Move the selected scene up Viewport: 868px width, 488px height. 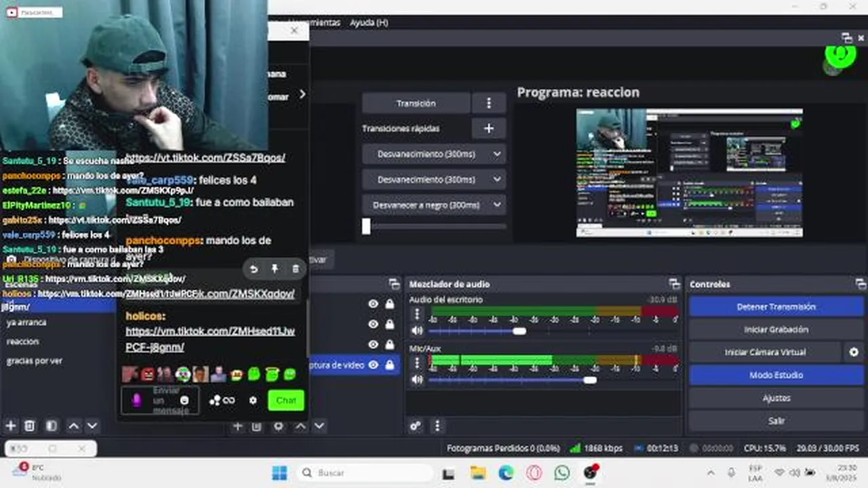point(73,426)
